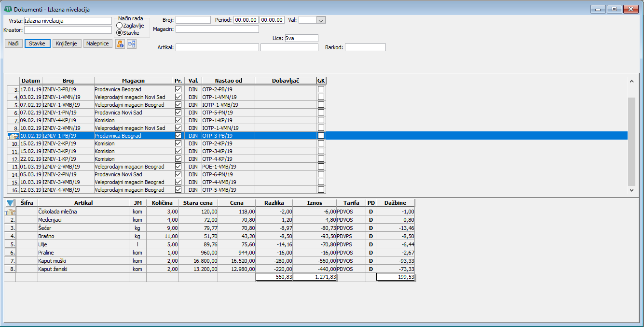The width and height of the screenshot is (644, 327).
Task: Click pointing hand marker on Čokolada mlečna row
Action: (x=10, y=212)
